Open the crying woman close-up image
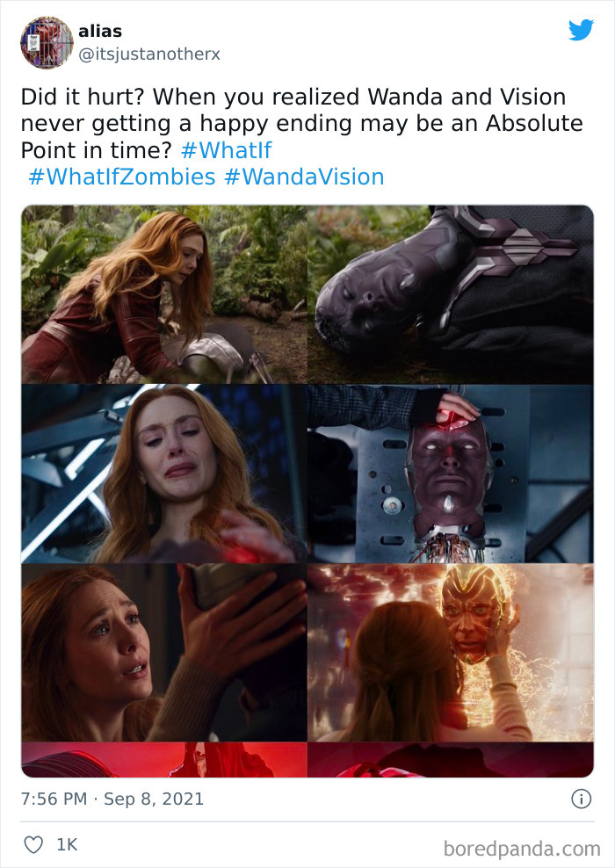The image size is (615, 868). tap(163, 474)
